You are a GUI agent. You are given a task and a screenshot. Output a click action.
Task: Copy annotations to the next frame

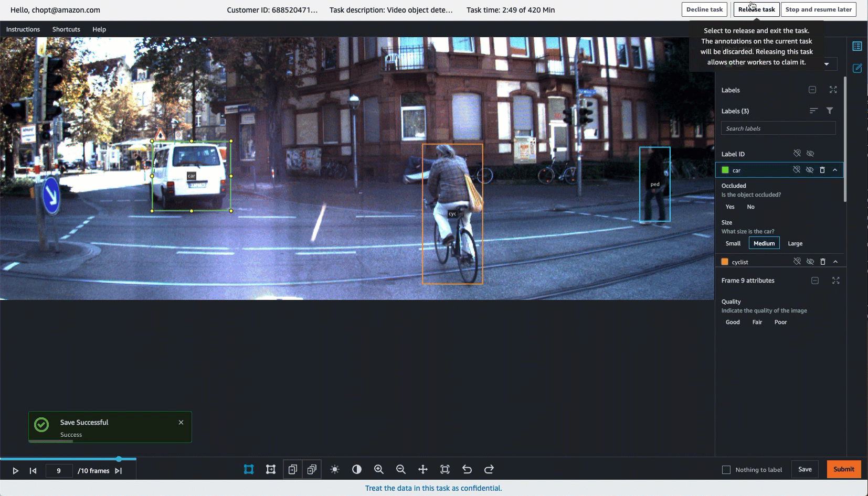point(293,469)
